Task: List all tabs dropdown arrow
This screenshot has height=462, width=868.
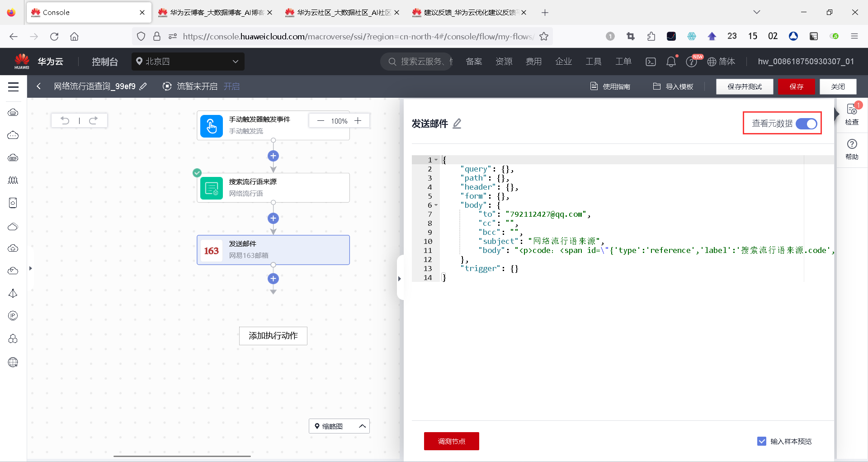Action: 756,12
